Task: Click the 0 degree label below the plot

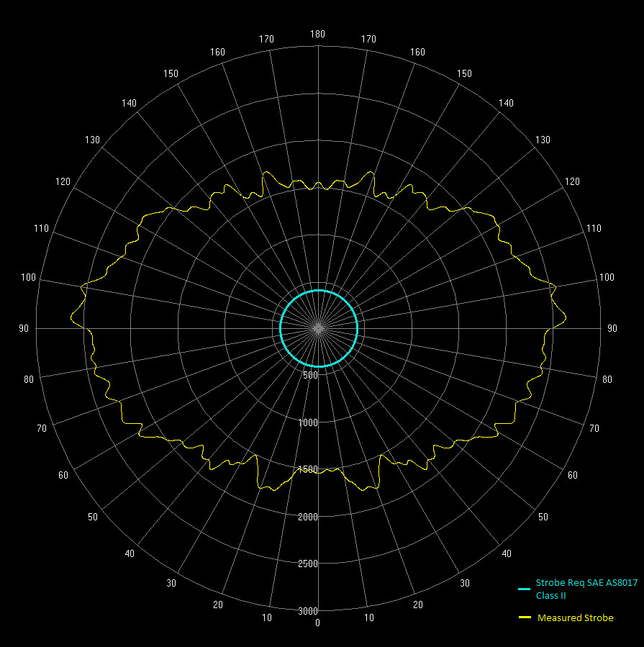Action: [x=317, y=623]
